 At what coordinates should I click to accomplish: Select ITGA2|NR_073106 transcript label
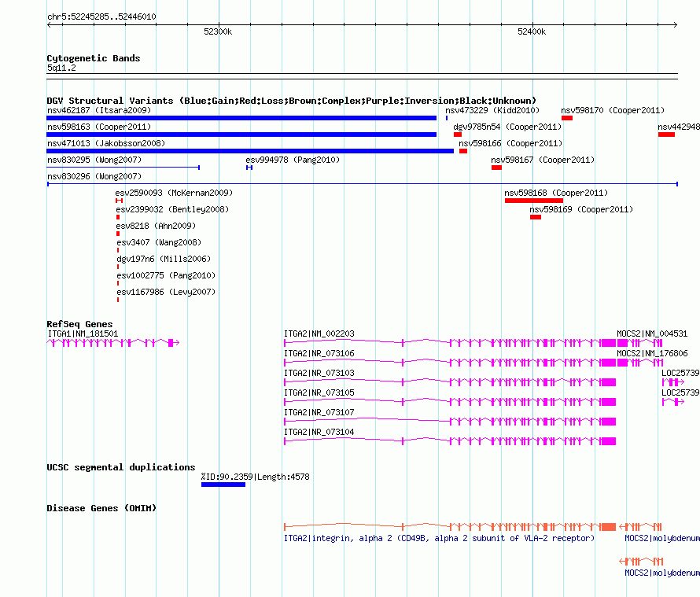(x=319, y=353)
